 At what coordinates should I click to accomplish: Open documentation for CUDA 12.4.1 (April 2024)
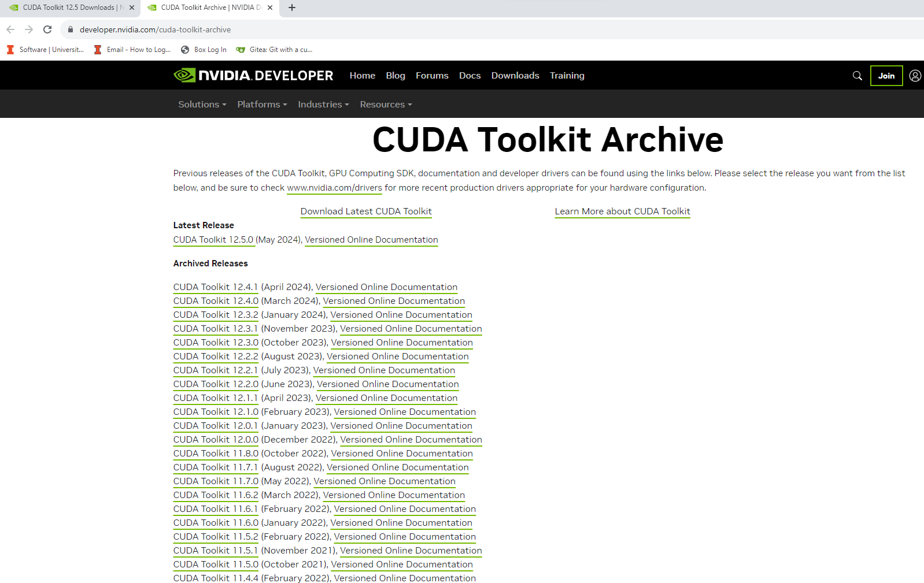(386, 287)
